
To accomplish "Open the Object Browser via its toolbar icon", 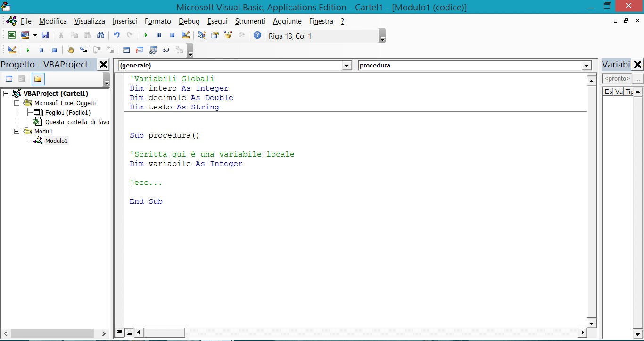I will 227,35.
